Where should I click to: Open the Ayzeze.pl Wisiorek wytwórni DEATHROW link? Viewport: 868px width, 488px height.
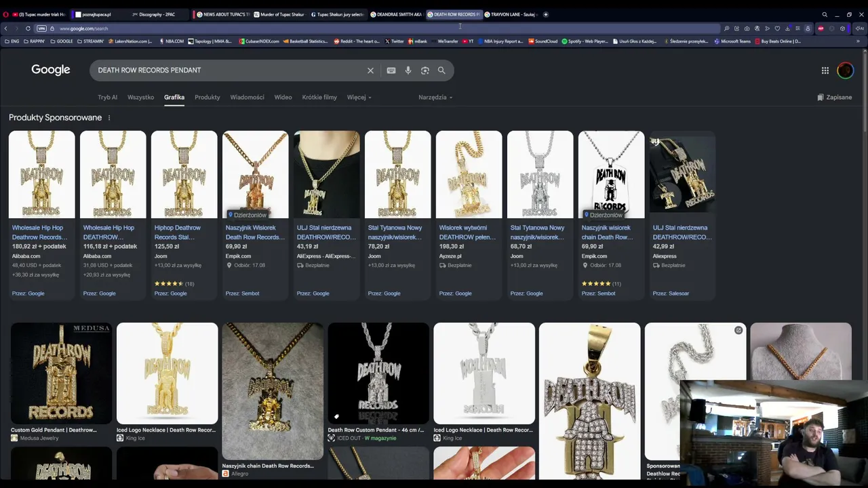467,232
